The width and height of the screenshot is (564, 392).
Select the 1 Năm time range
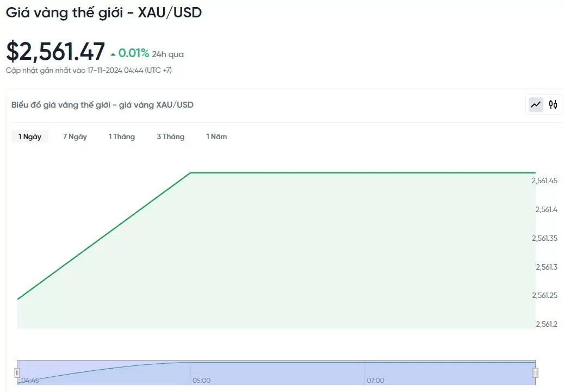(216, 136)
